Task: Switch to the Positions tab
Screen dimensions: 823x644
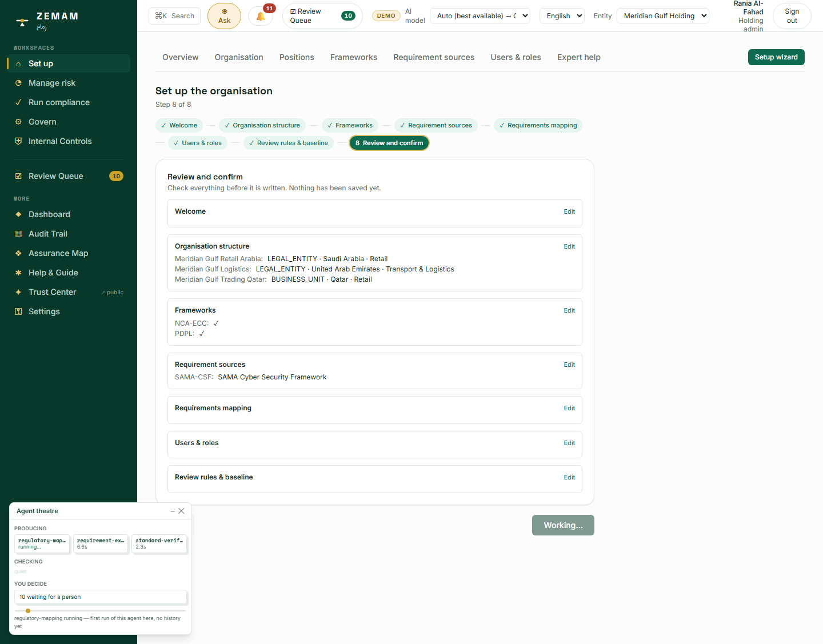Action: 297,57
